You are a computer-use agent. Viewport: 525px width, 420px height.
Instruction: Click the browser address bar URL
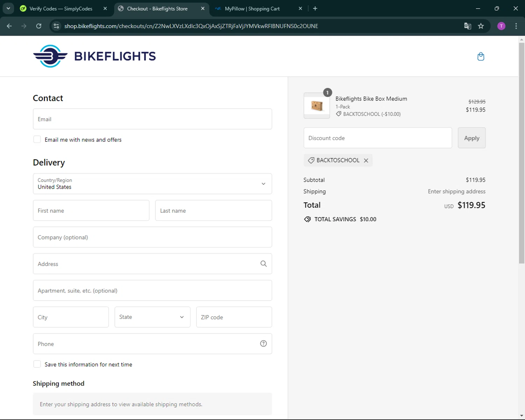(x=191, y=26)
